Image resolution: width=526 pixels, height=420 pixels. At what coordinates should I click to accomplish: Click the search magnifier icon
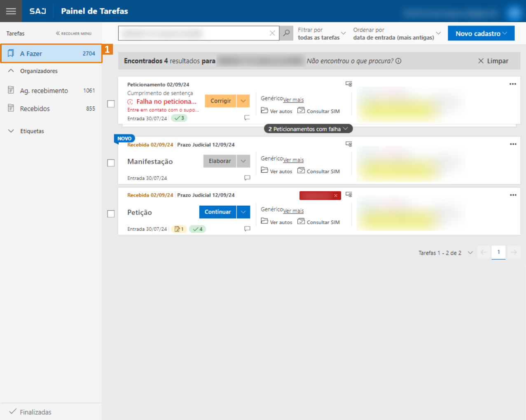click(x=286, y=33)
